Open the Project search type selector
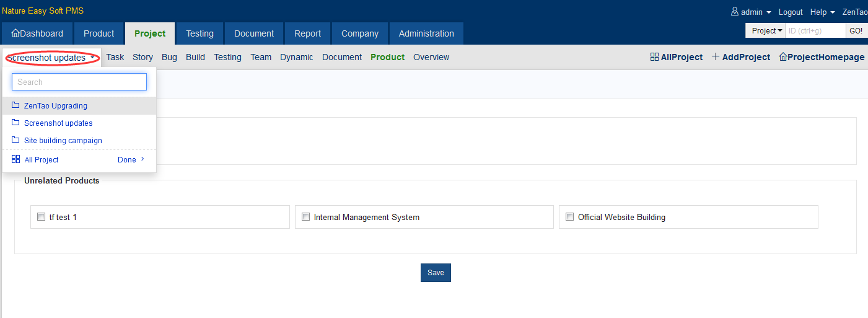 tap(767, 30)
